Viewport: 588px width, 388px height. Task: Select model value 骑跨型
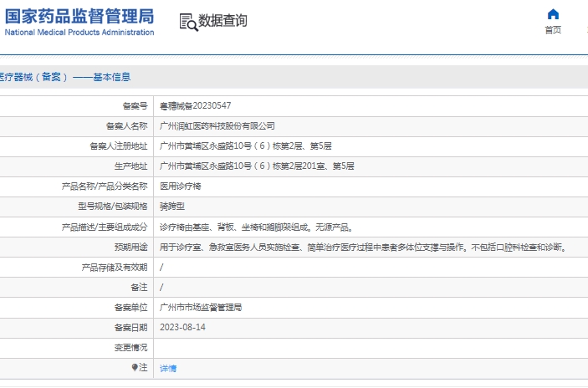coord(172,207)
